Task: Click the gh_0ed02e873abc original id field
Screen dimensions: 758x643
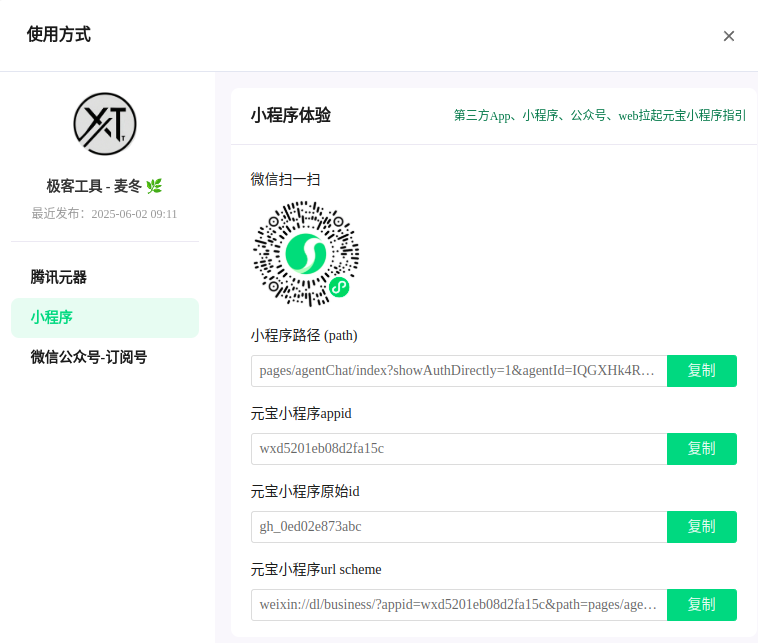Action: (x=458, y=527)
